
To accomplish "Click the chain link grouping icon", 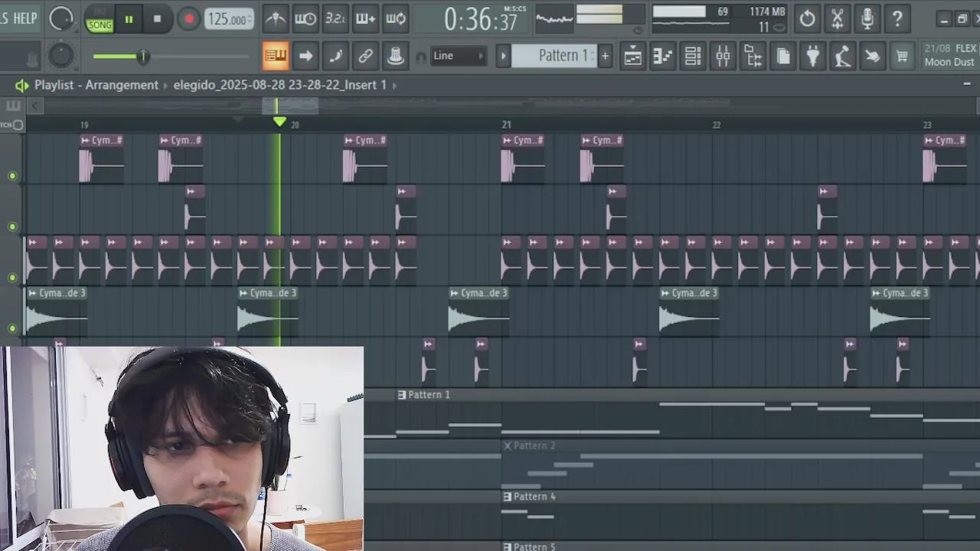I will pyautogui.click(x=365, y=55).
